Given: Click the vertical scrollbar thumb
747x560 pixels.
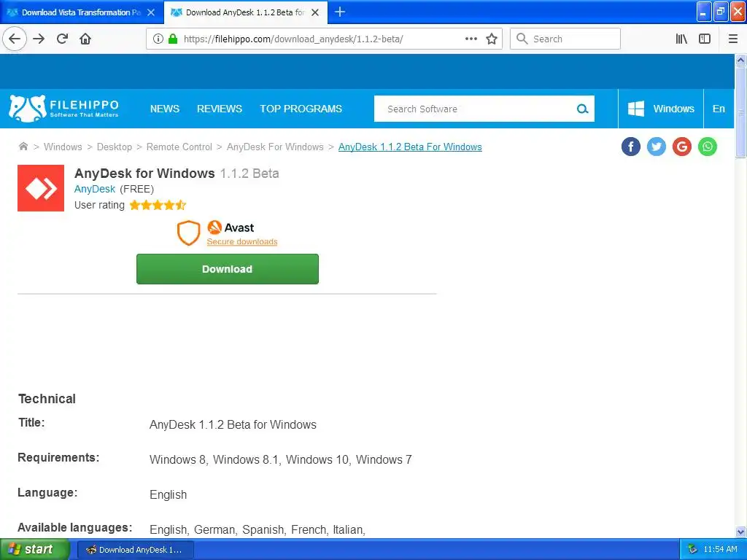Looking at the screenshot, I should click(740, 112).
